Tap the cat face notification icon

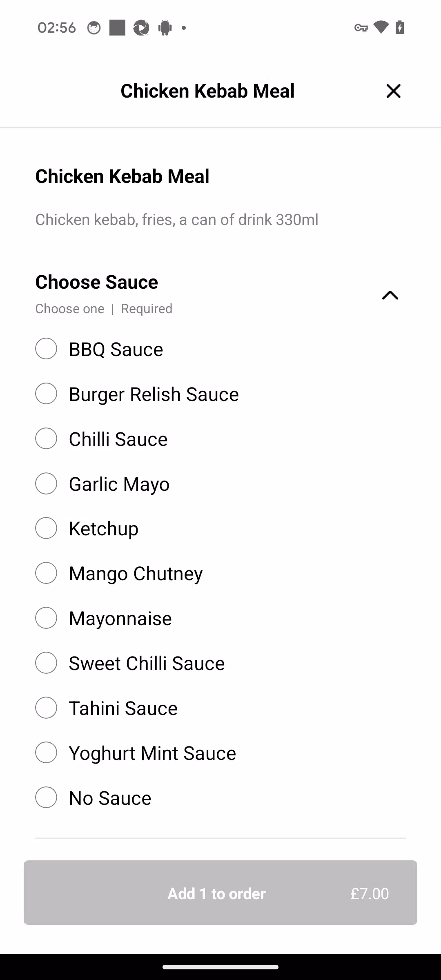[x=94, y=28]
